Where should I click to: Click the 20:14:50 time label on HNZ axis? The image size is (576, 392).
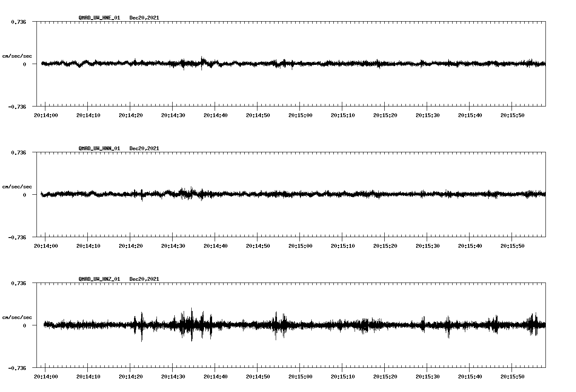click(x=258, y=377)
